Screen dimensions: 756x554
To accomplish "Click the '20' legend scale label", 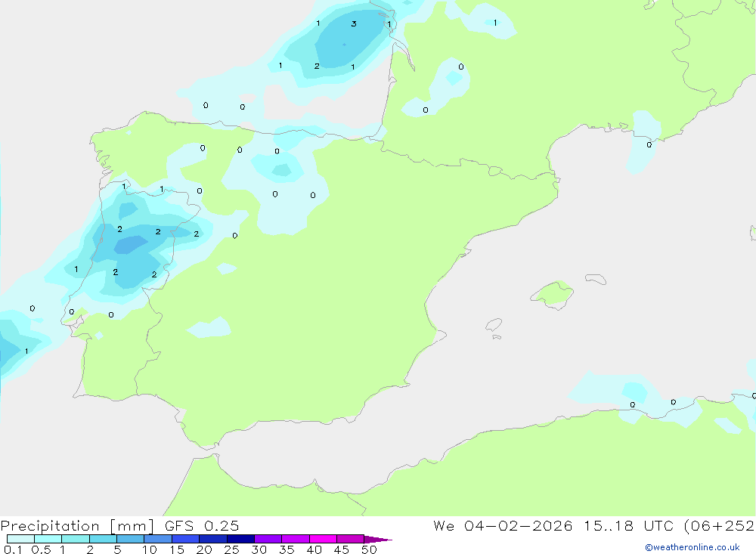I will (x=204, y=549).
